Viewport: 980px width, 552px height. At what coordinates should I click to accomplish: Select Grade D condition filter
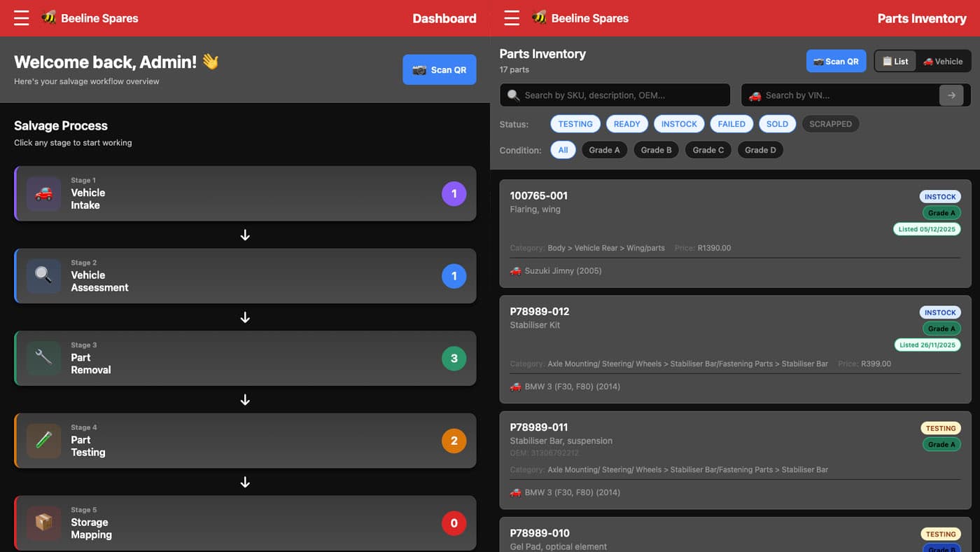coord(760,150)
